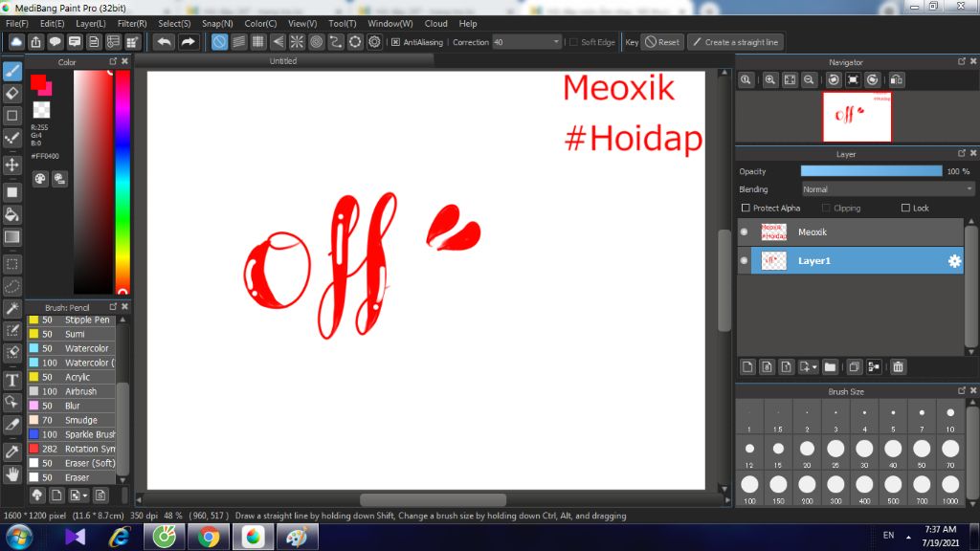Screen dimensions: 980x551
Task: Open Visual Studio from taskbar
Action: (x=75, y=537)
